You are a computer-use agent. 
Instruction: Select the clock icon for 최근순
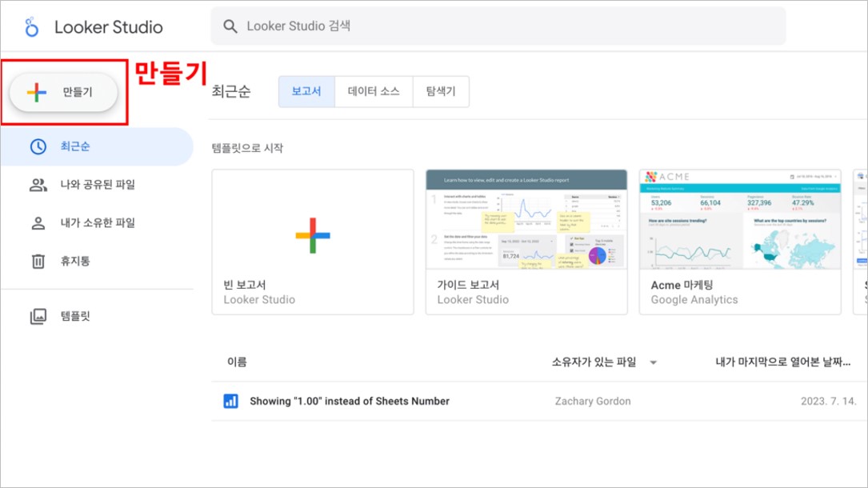[x=38, y=146]
